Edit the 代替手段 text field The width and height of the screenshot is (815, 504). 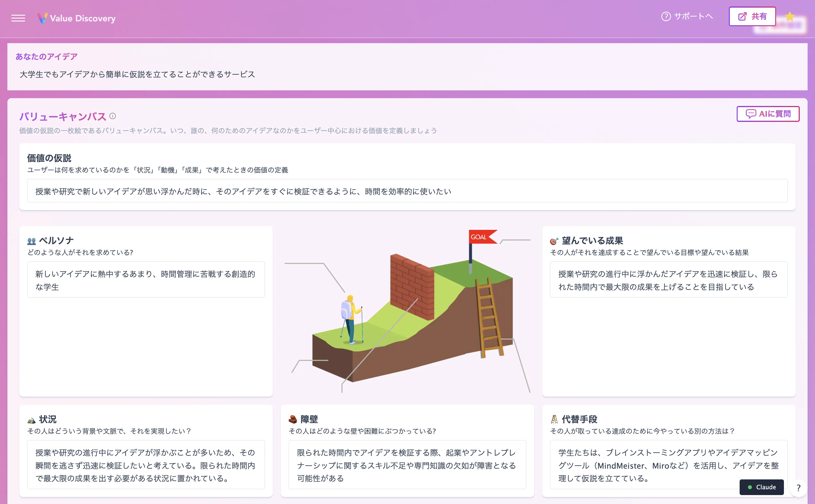[669, 465]
